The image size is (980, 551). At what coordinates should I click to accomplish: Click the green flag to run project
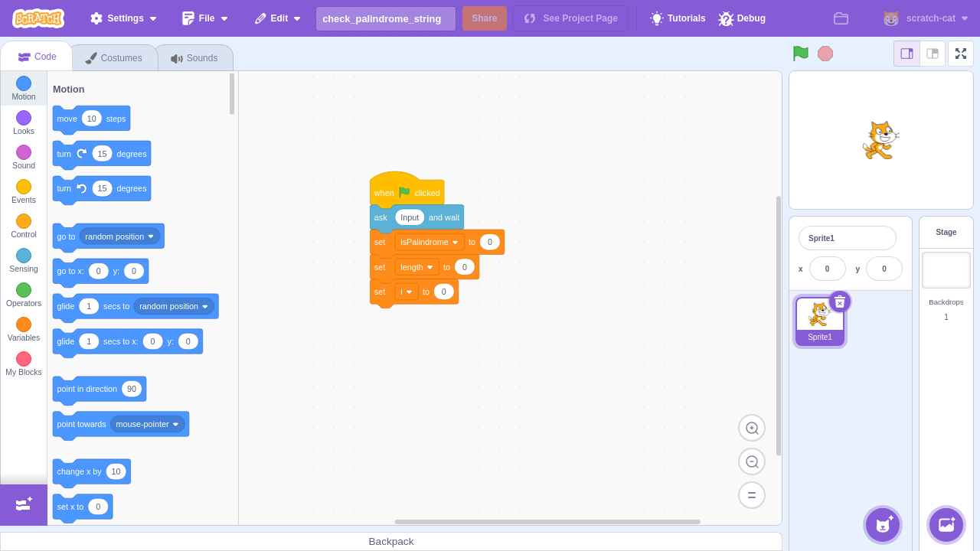[x=801, y=54]
